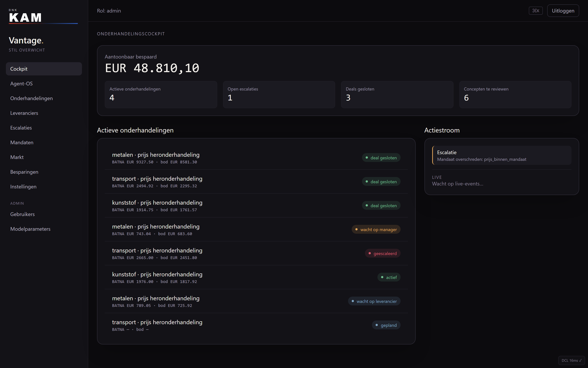Click deal gesloten badge on bod 2295.32 row

(x=381, y=182)
